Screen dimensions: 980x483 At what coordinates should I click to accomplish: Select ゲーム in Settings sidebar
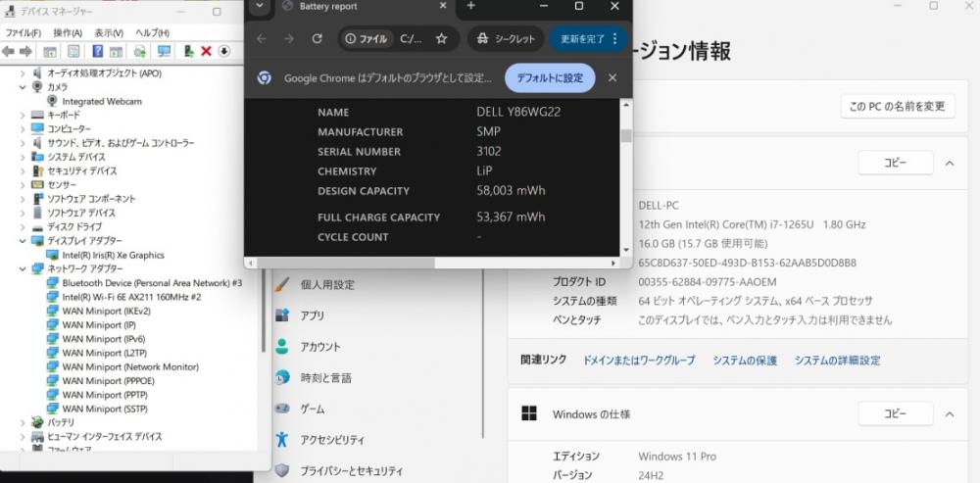tap(312, 410)
